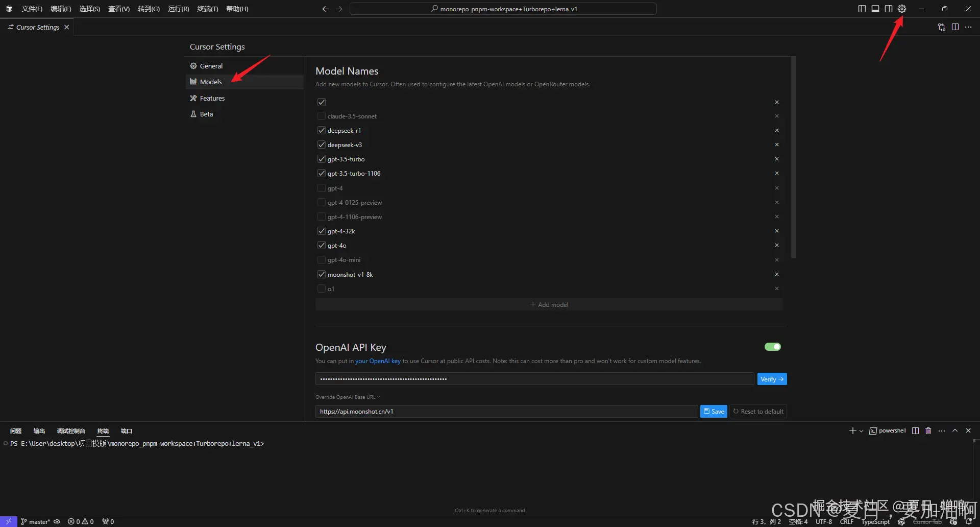Edit the api.moonshot.cn base URL field
The height and width of the screenshot is (527, 980).
click(506, 411)
